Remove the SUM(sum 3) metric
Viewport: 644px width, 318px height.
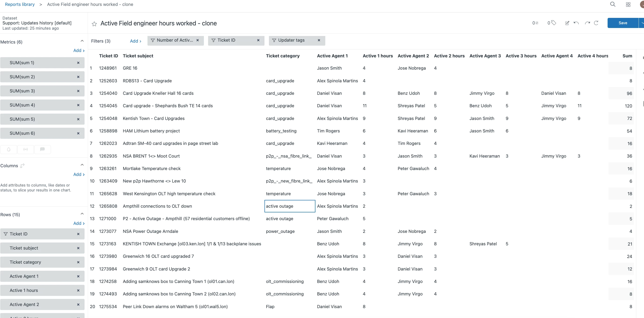click(78, 91)
